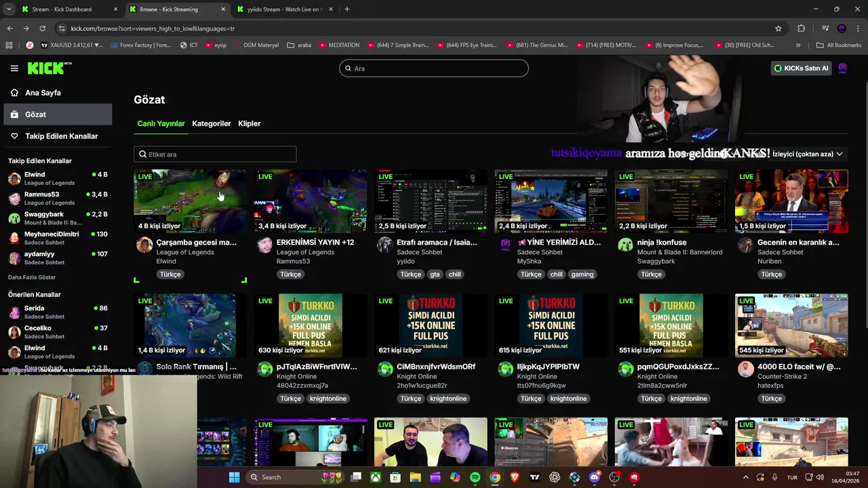This screenshot has height=488, width=868.
Task: Open Brave browser from the taskbar
Action: click(515, 477)
